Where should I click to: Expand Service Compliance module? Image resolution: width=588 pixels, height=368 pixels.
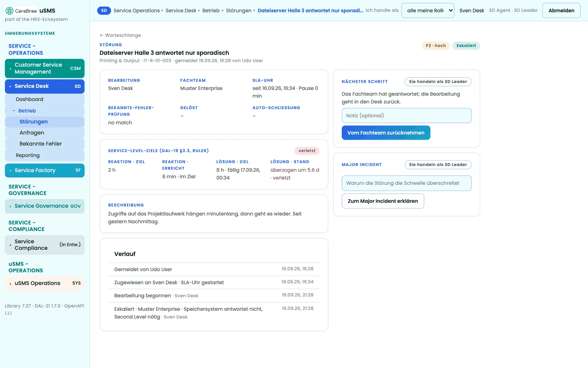(45, 245)
